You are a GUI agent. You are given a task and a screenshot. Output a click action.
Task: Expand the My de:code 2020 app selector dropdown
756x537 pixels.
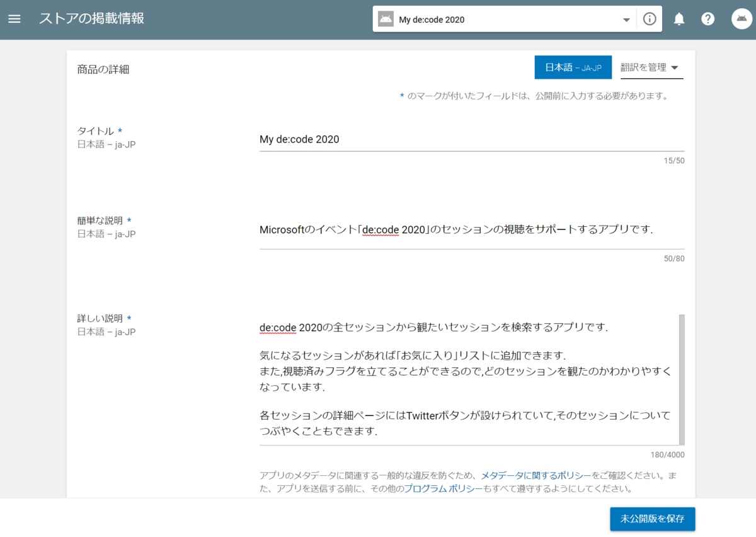coord(626,20)
